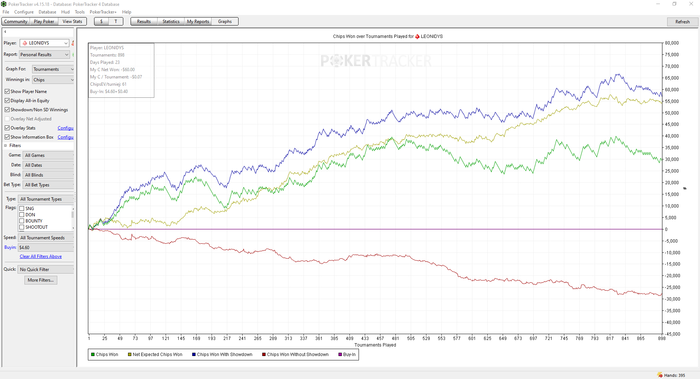Viewport: 700px width, 379px height.
Task: Select the T tournaments button
Action: (x=116, y=21)
